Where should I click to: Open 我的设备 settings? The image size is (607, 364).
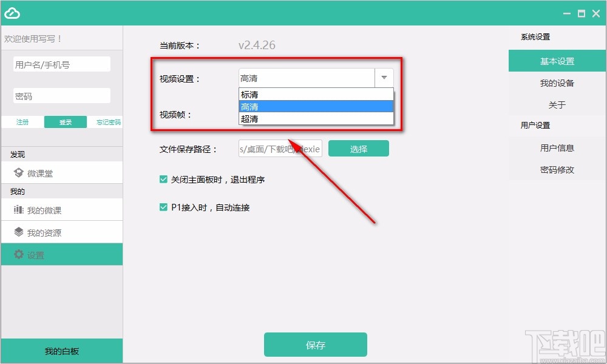pyautogui.click(x=556, y=83)
